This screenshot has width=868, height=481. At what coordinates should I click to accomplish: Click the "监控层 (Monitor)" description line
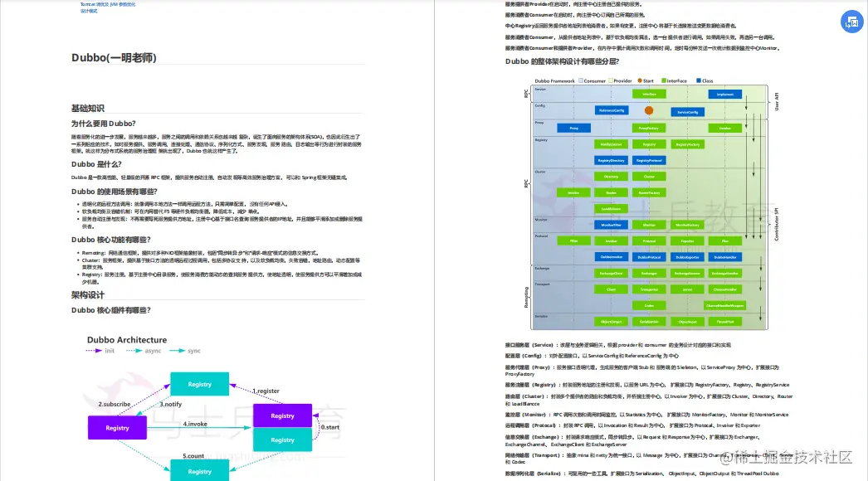click(x=646, y=415)
